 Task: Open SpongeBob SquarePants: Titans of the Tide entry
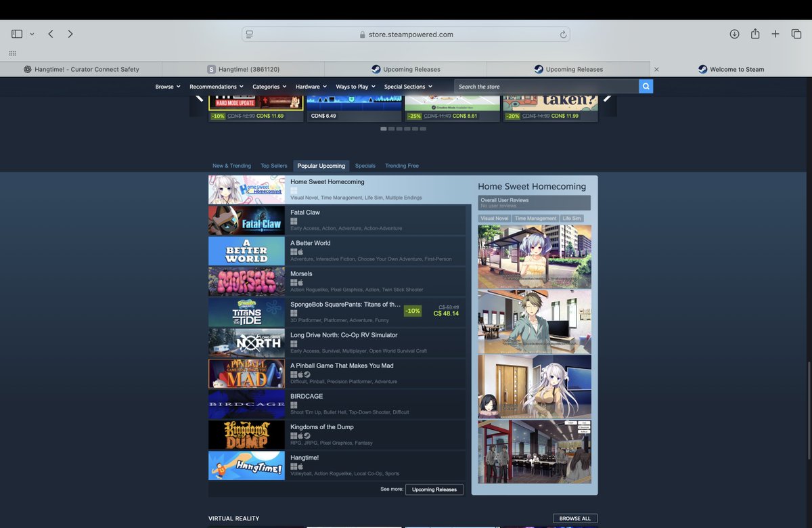(x=337, y=313)
